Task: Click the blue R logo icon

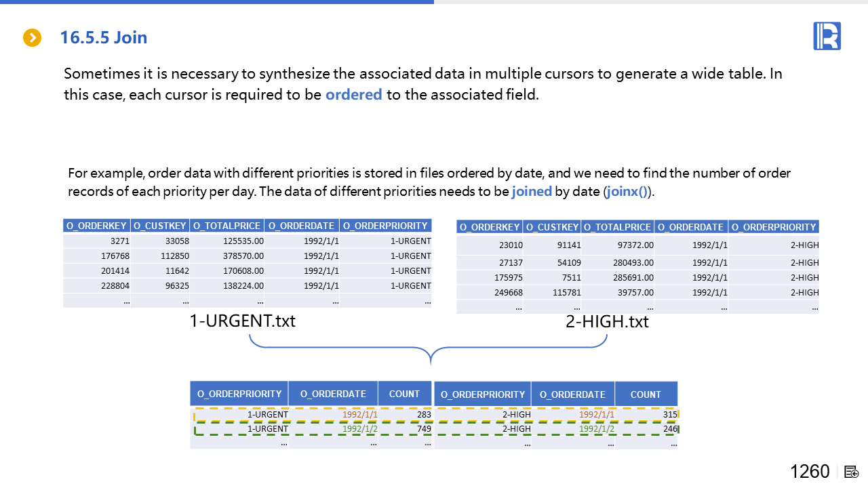Action: [x=827, y=36]
